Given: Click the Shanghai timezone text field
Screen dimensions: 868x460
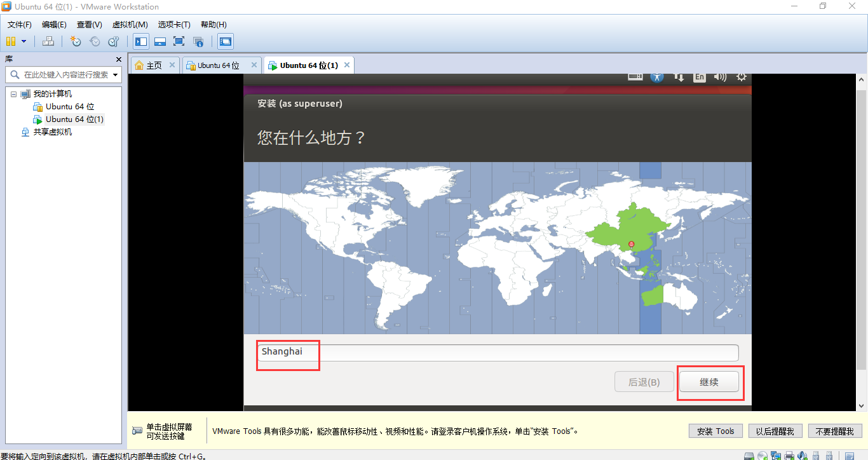Looking at the screenshot, I should (498, 353).
